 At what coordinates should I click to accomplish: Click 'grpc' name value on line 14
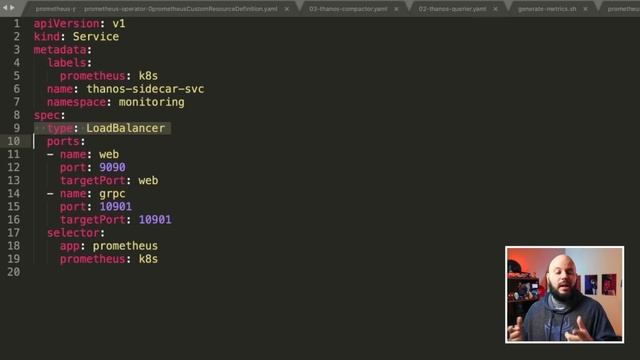coord(112,193)
